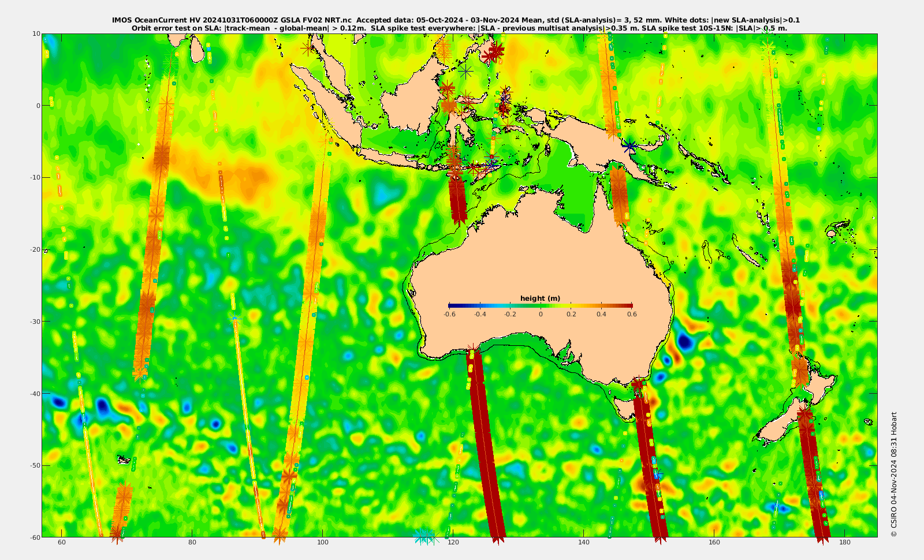Click the '-0.4' colorbar tick label
Screen dimensions: 924x560
(x=479, y=315)
